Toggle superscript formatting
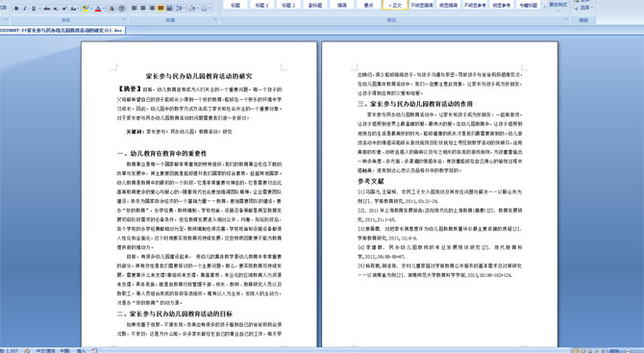Viewport: 644px width, 353px height. pos(65,9)
